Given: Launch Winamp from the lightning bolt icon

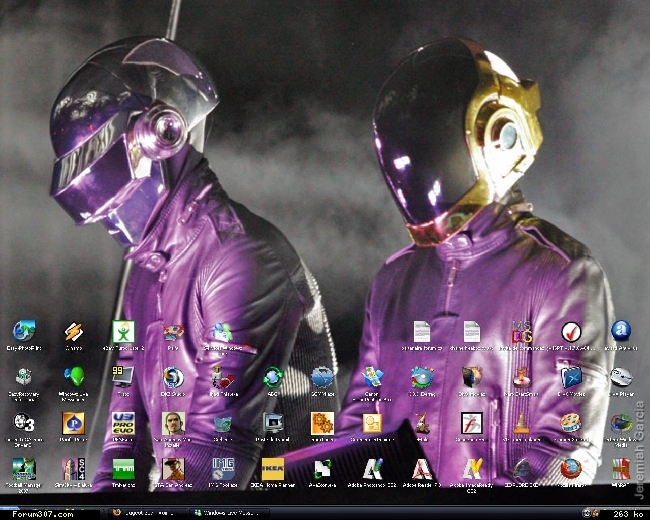Looking at the screenshot, I should point(73,332).
